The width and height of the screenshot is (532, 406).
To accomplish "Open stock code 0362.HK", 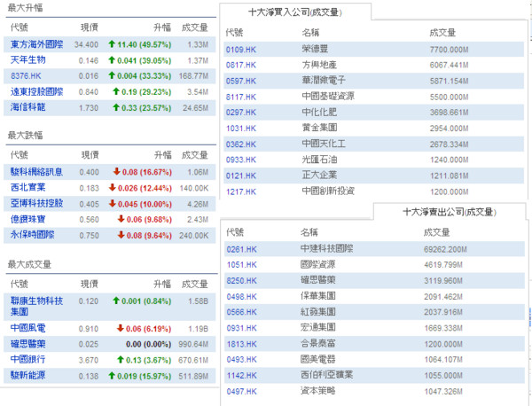I will tap(241, 144).
